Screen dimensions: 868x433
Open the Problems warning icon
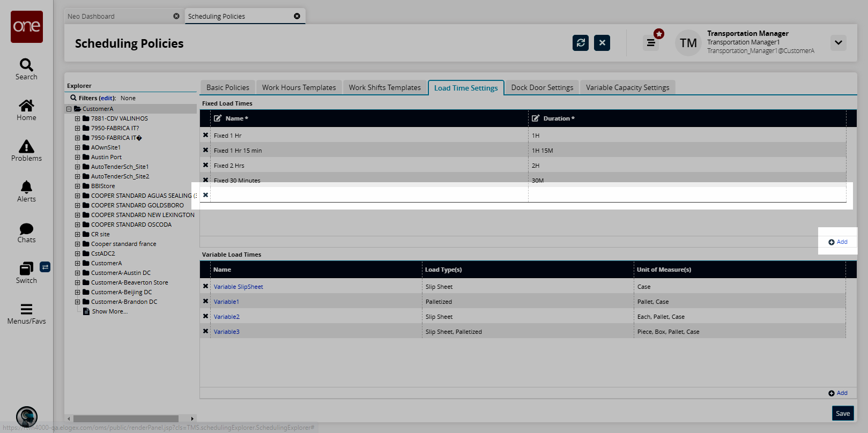26,147
